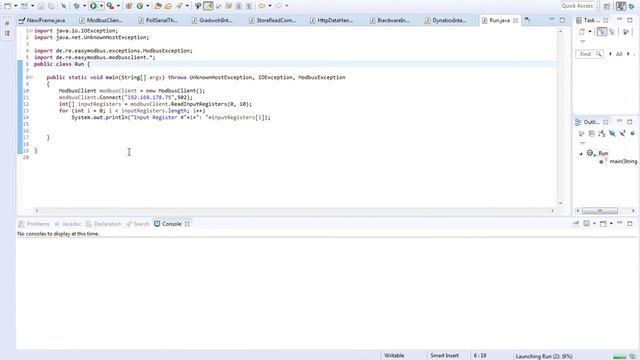The width and height of the screenshot is (640, 360).
Task: Click the Search flashlight toolbar icon
Action: coord(180,6)
